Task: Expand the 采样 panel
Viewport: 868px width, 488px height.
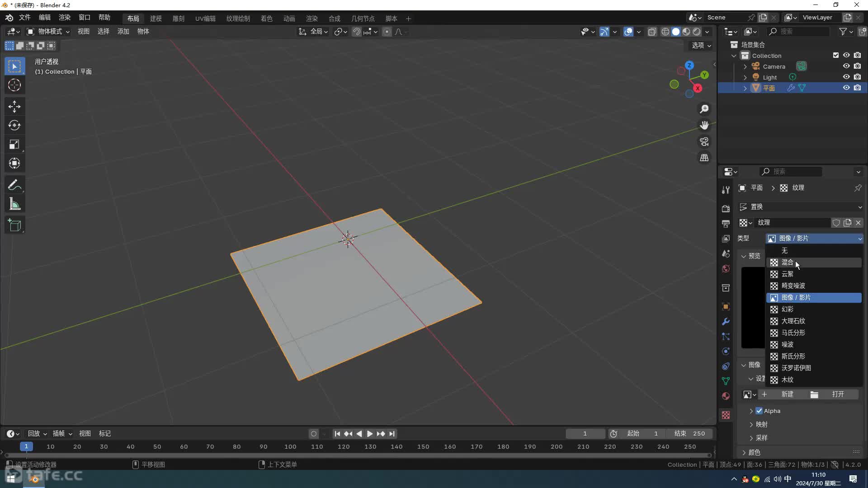Action: 751,438
